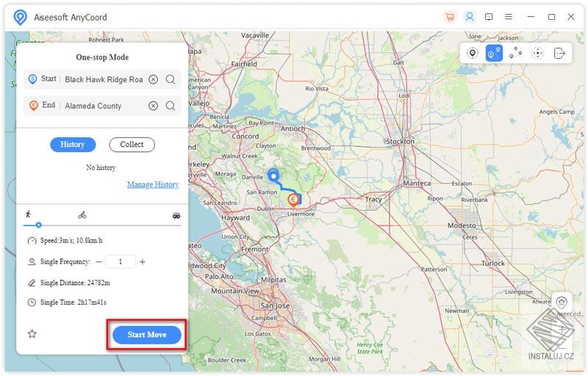Click Fremont label on the map
The width and height of the screenshot is (588, 376).
coord(255,249)
